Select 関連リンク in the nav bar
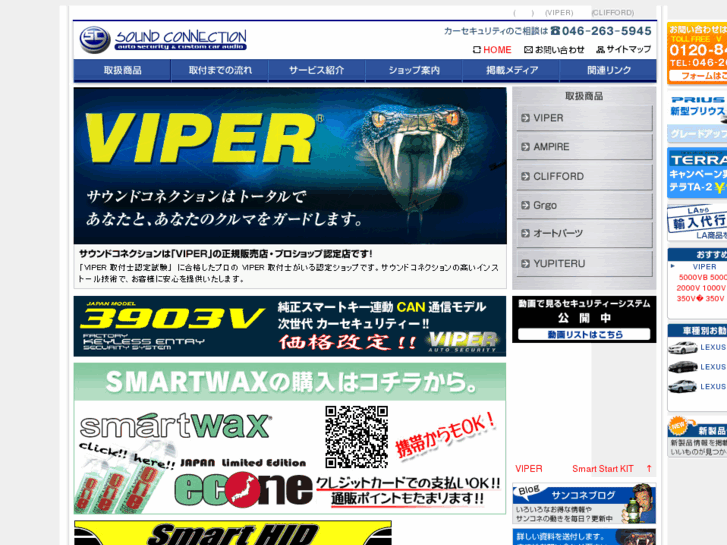This screenshot has height=545, width=727. [608, 71]
